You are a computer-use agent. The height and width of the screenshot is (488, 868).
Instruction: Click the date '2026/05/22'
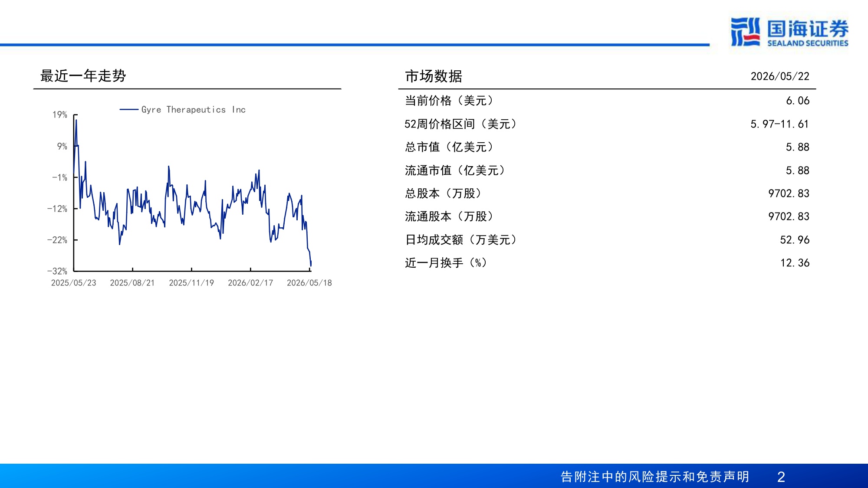[x=780, y=76]
